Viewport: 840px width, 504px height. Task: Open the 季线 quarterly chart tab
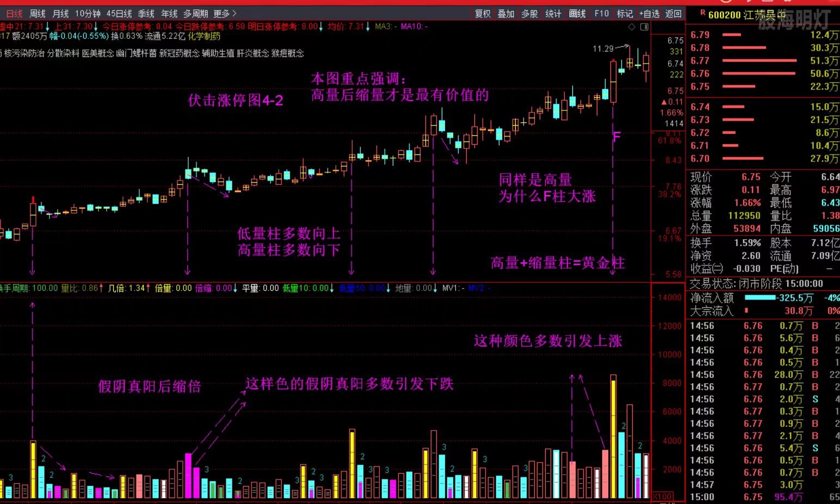point(146,14)
